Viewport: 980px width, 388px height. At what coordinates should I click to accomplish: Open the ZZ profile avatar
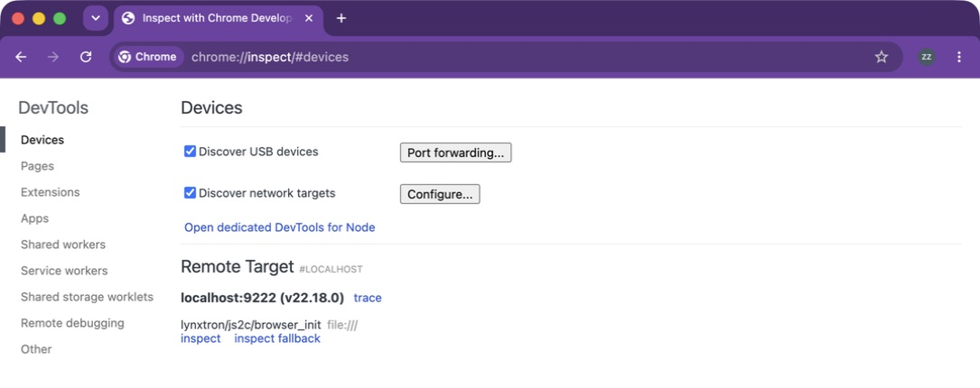click(926, 57)
